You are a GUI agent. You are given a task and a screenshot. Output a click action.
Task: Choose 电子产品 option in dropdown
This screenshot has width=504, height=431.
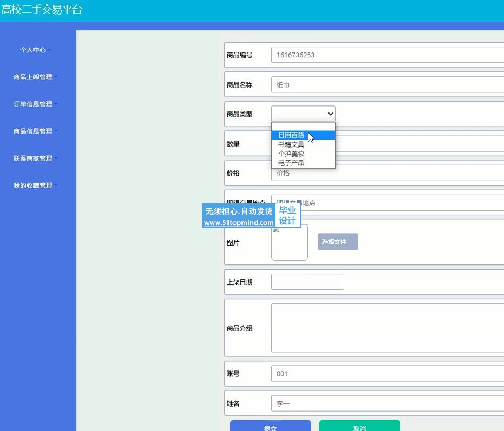pyautogui.click(x=304, y=163)
